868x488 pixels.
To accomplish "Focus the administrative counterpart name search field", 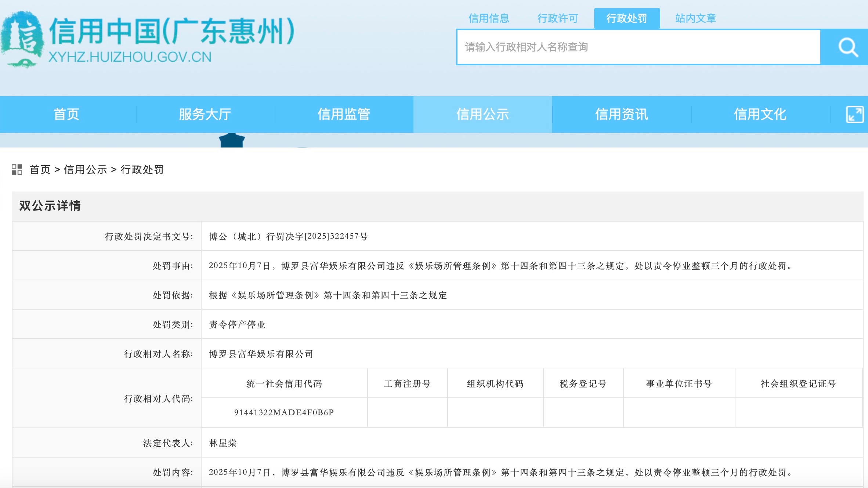I will coord(638,47).
